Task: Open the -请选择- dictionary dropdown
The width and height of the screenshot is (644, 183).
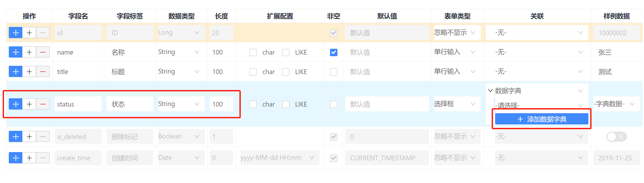Action: pyautogui.click(x=541, y=105)
